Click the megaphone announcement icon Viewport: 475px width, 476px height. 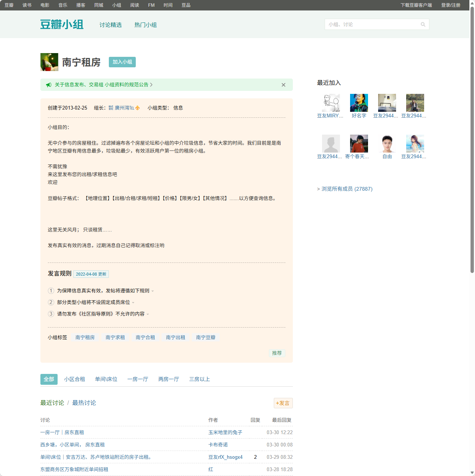[49, 85]
